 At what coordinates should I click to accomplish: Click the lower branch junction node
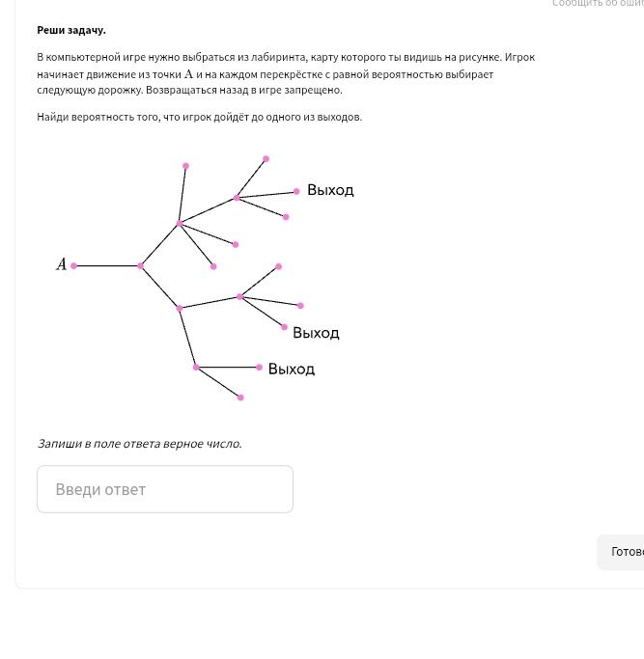pos(180,308)
